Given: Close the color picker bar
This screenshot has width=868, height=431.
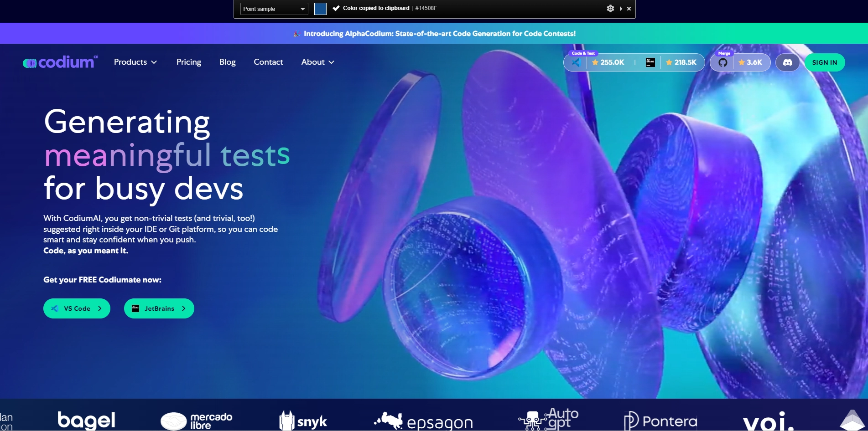Looking at the screenshot, I should (629, 8).
